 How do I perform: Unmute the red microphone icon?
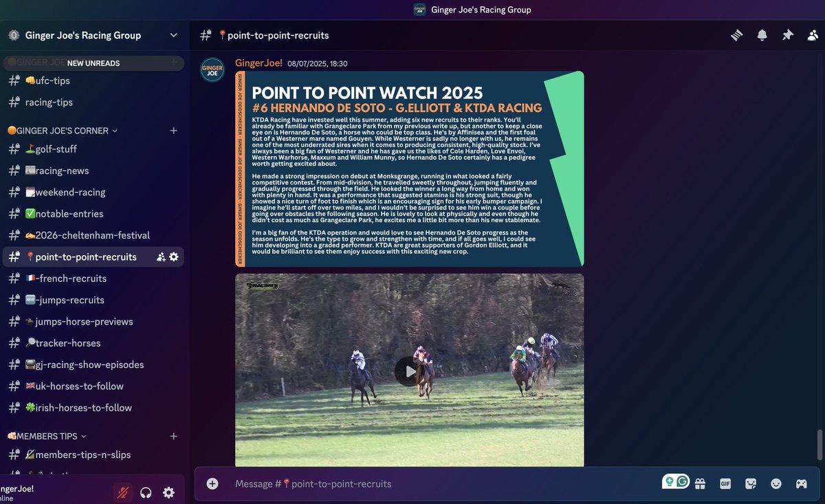pos(123,492)
